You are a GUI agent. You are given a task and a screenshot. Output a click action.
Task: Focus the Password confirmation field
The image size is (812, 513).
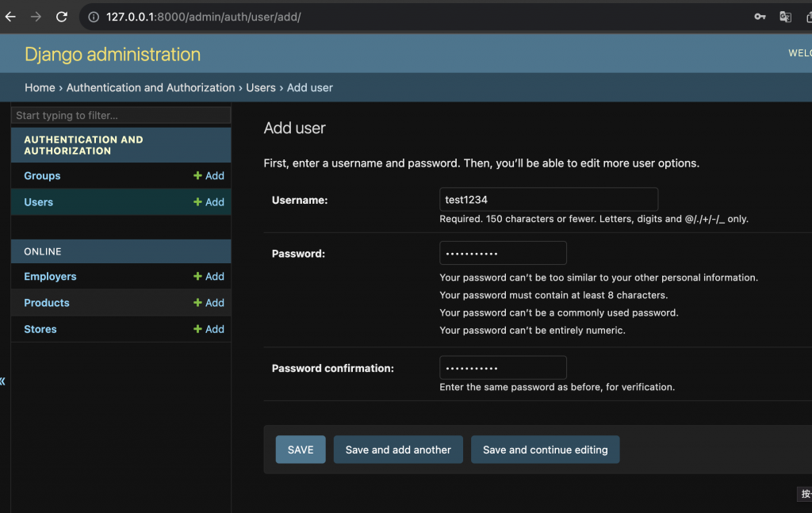503,368
